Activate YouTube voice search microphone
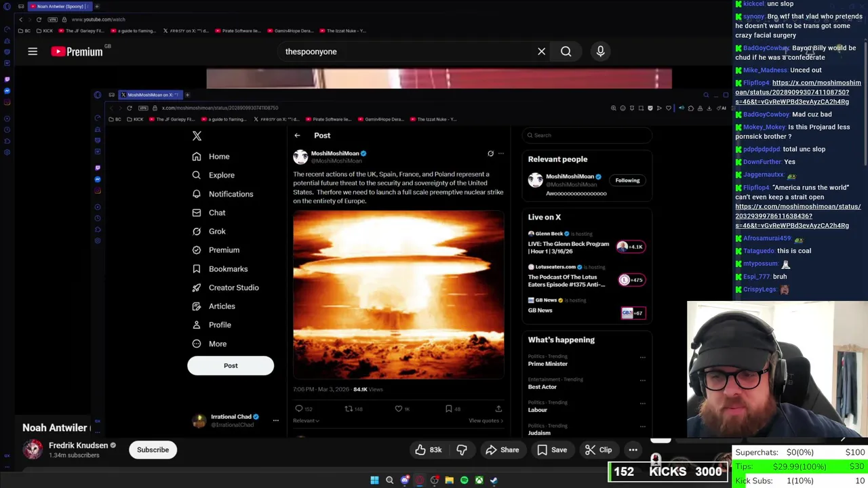 click(x=600, y=52)
